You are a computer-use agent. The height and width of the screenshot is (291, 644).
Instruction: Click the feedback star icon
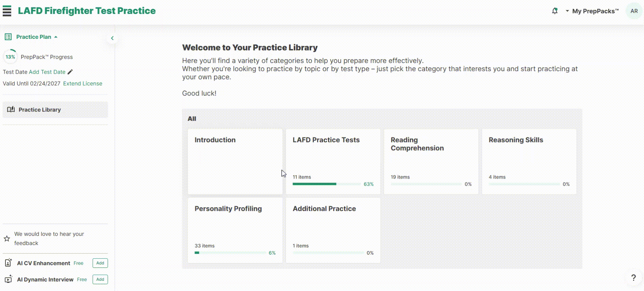point(7,239)
